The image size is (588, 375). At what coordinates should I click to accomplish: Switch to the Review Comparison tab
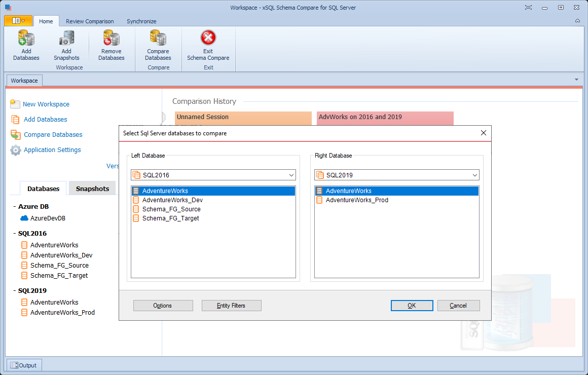[90, 21]
